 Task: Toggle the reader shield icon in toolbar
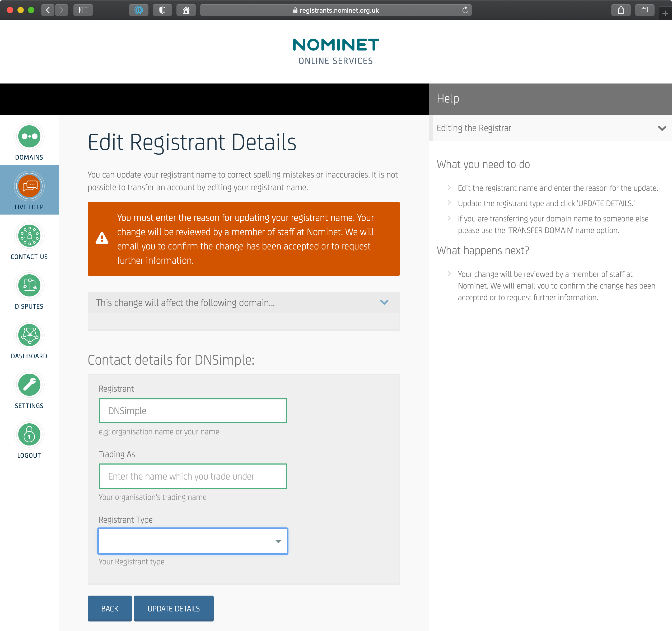click(x=162, y=10)
